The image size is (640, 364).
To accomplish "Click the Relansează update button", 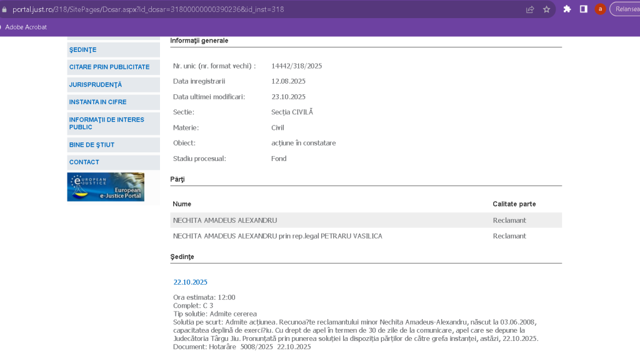I will (625, 9).
